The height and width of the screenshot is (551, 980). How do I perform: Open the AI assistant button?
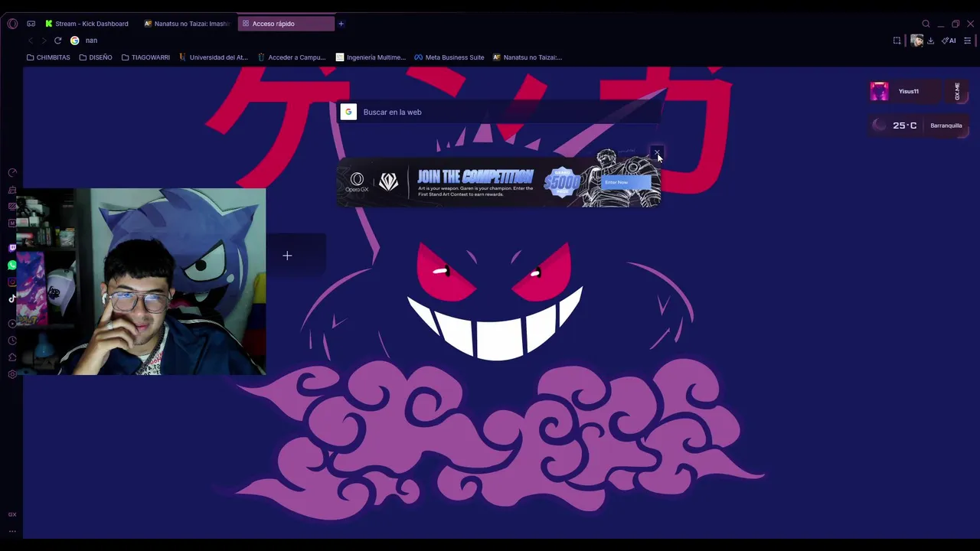(949, 41)
